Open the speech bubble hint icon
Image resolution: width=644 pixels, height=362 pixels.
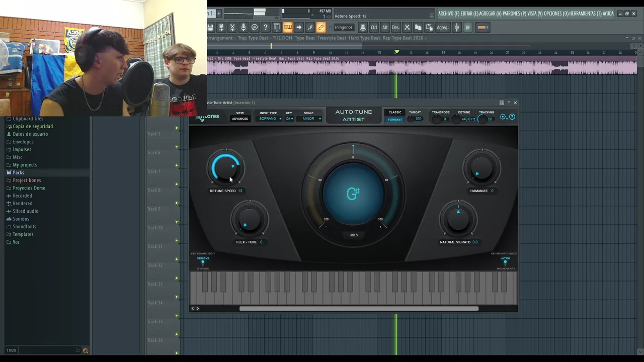click(255, 27)
